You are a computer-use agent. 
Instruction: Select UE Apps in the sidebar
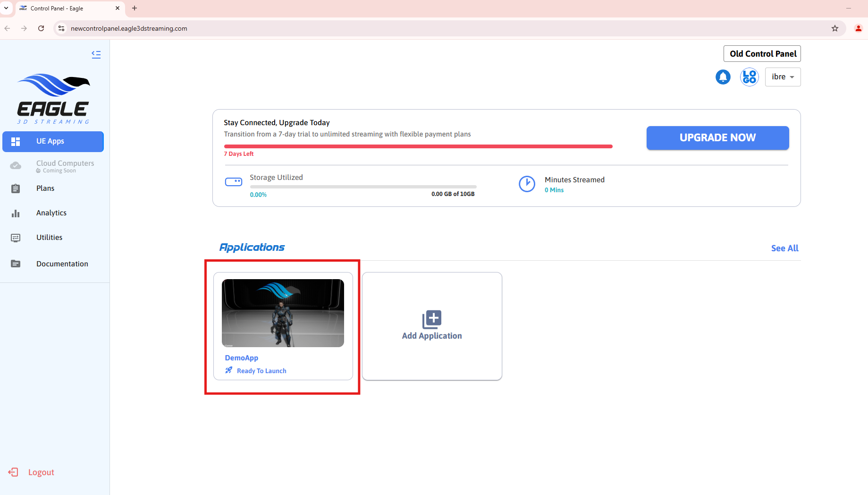53,141
